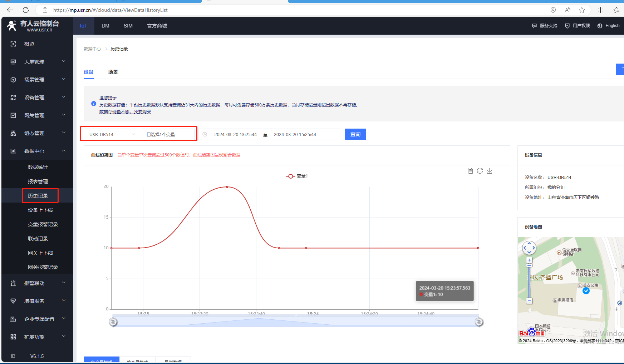Click the map zoom in button
Viewport: 624px width, 364px height.
(x=529, y=260)
